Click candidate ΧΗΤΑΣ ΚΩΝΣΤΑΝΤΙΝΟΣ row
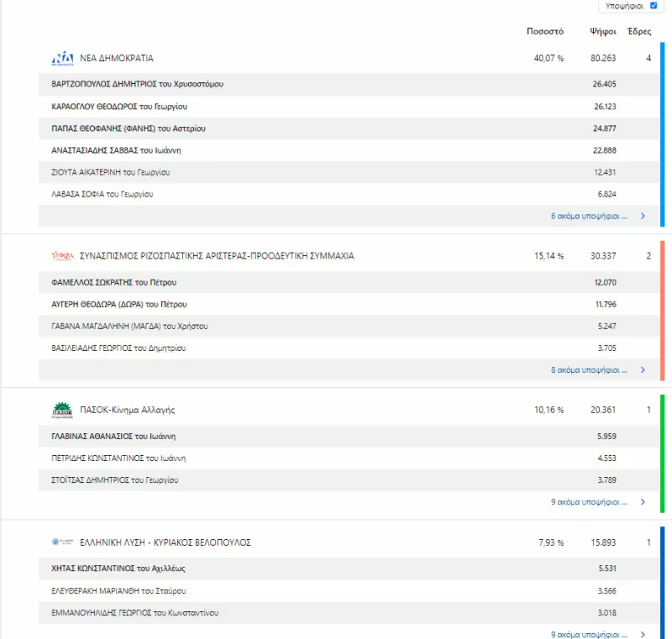This screenshot has width=672, height=639. pyautogui.click(x=349, y=568)
